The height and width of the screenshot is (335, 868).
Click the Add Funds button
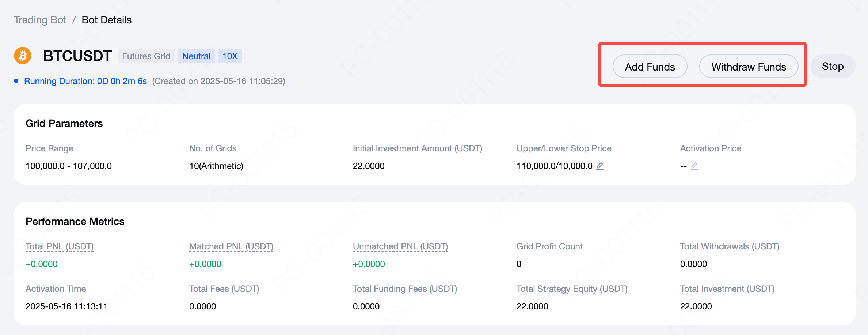[650, 67]
